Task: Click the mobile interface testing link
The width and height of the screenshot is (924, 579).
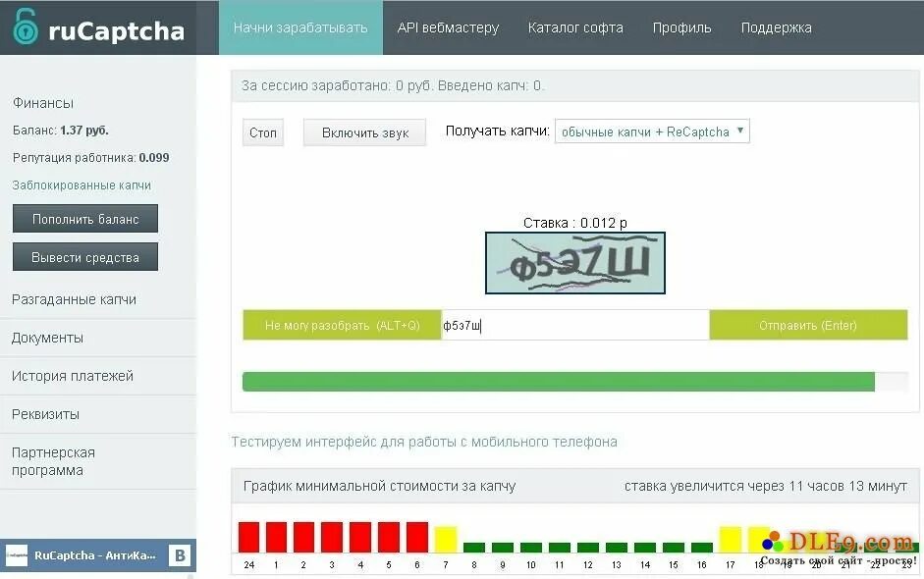Action: [424, 442]
